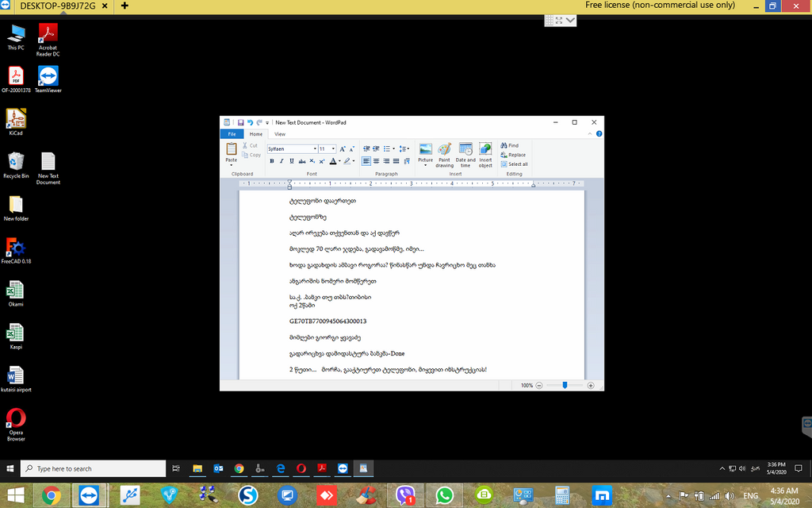Open the KiCad desktop icon
812x508 pixels.
[x=16, y=122]
